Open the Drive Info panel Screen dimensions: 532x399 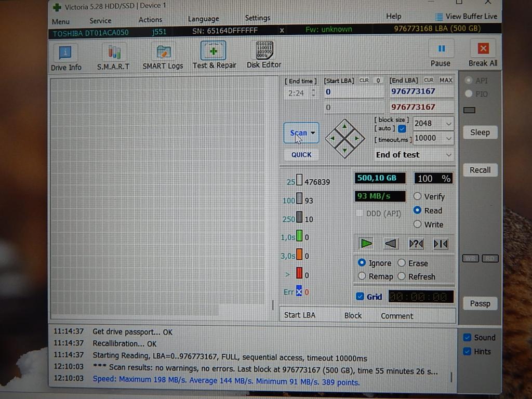(65, 57)
